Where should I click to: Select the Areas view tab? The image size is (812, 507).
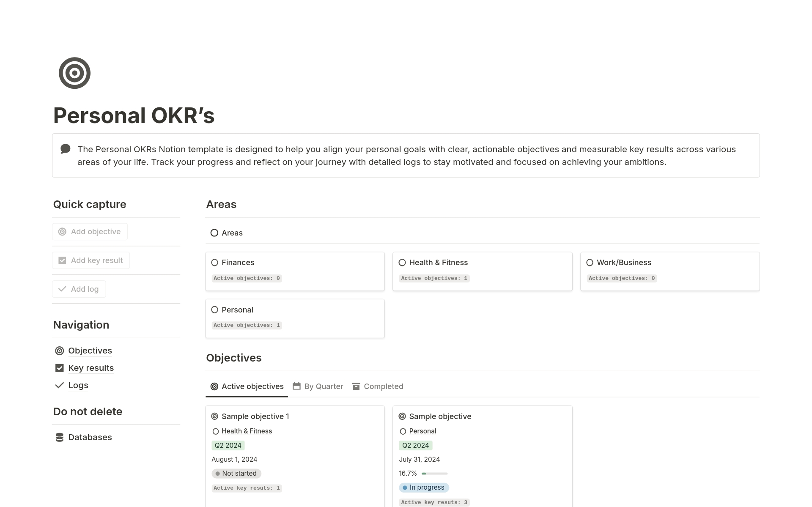(227, 233)
